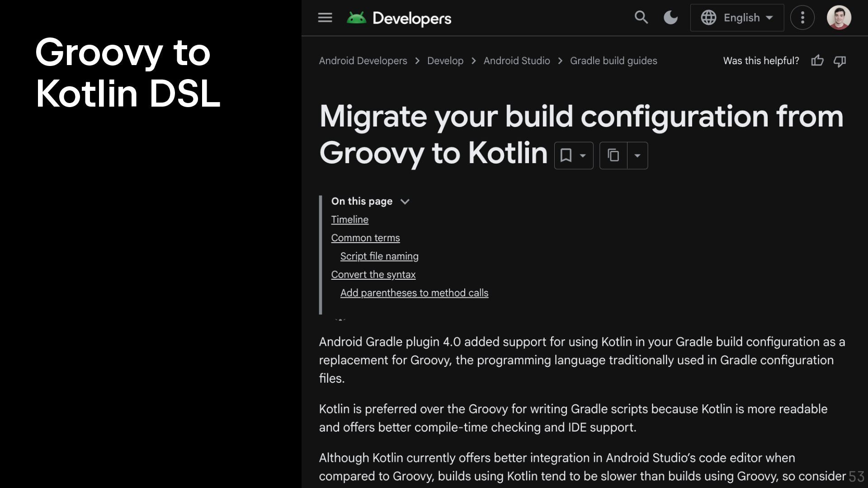
Task: Collapse the On this page chevron
Action: click(x=405, y=202)
